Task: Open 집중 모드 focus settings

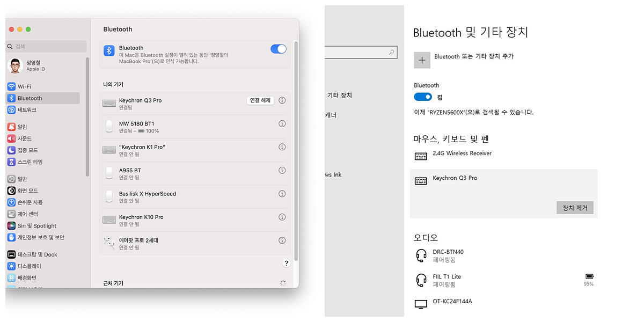Action: [43, 150]
